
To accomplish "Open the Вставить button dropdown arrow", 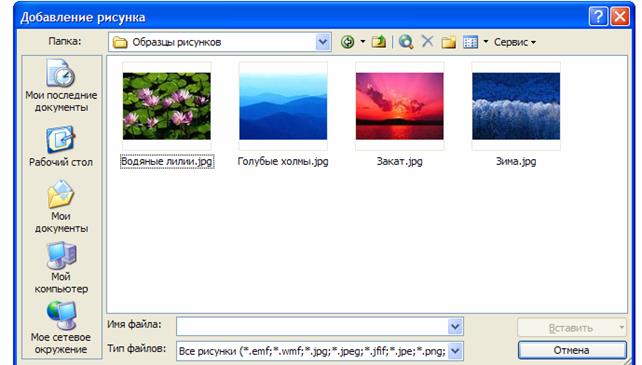I will pos(622,327).
